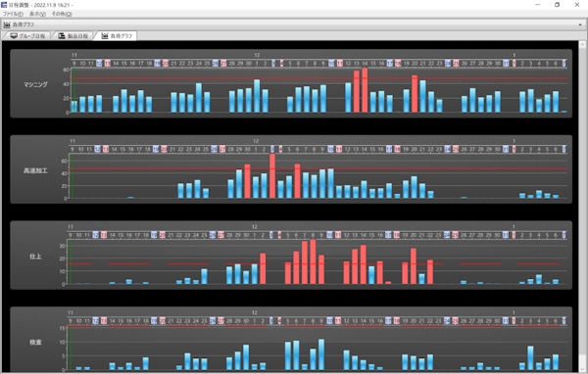
Task: Open the 表示 menu
Action: (x=37, y=14)
